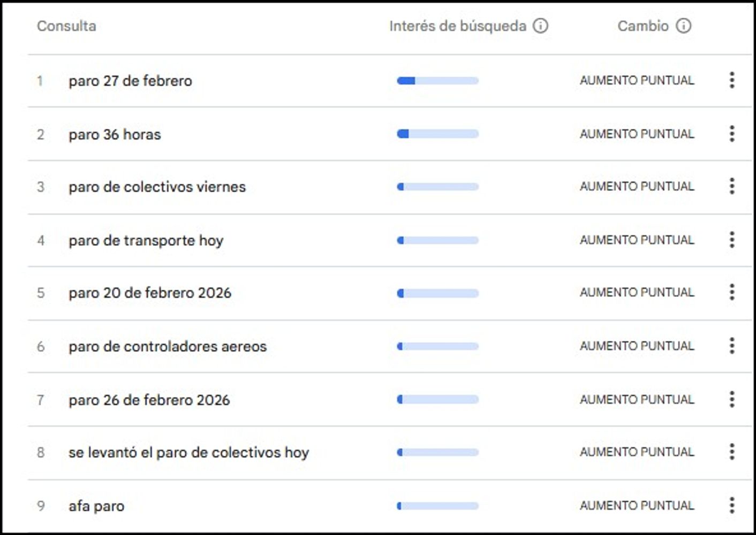Viewport: 756px width, 535px height.
Task: Show the info tooltip next to Cambio
Action: (x=684, y=26)
